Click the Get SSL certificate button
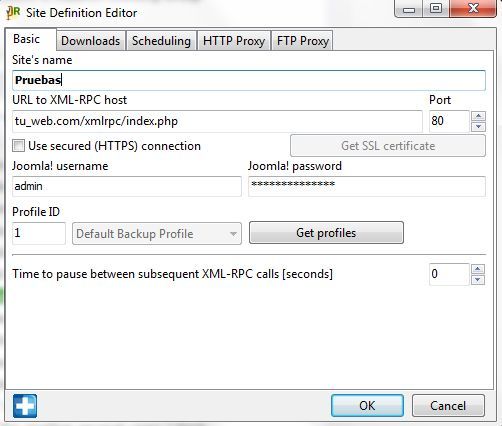This screenshot has width=502, height=426. point(388,146)
